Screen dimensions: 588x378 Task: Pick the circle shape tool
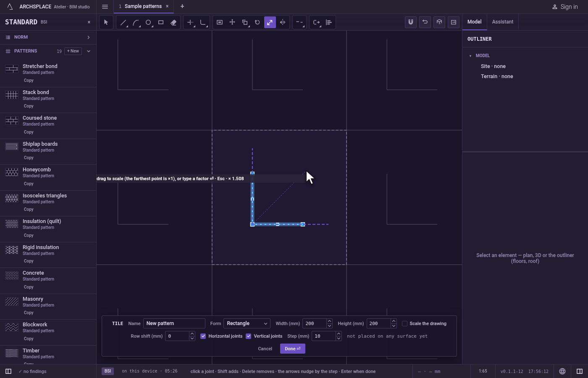148,22
